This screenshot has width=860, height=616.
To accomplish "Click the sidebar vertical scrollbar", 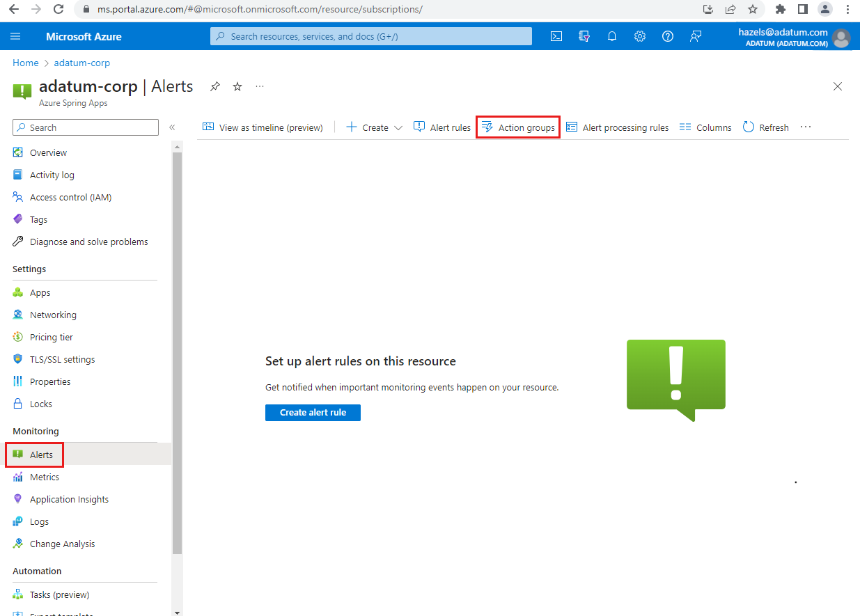I will coord(177,348).
